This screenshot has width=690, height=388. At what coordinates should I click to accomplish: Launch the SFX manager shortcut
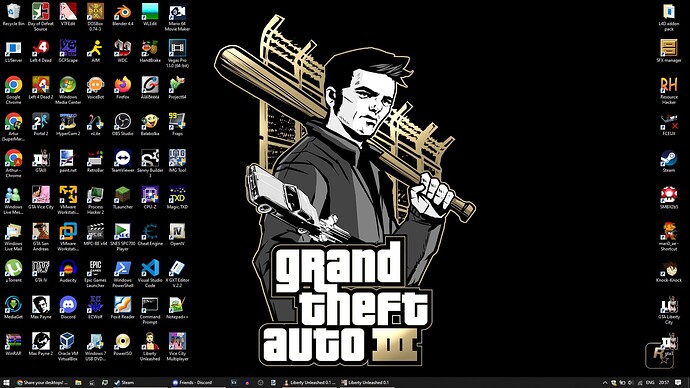pyautogui.click(x=669, y=51)
